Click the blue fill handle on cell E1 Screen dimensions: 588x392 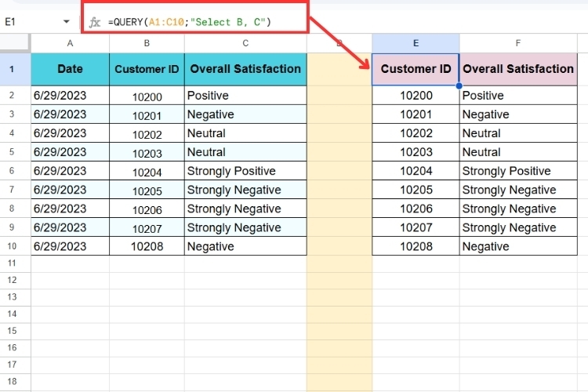point(459,85)
